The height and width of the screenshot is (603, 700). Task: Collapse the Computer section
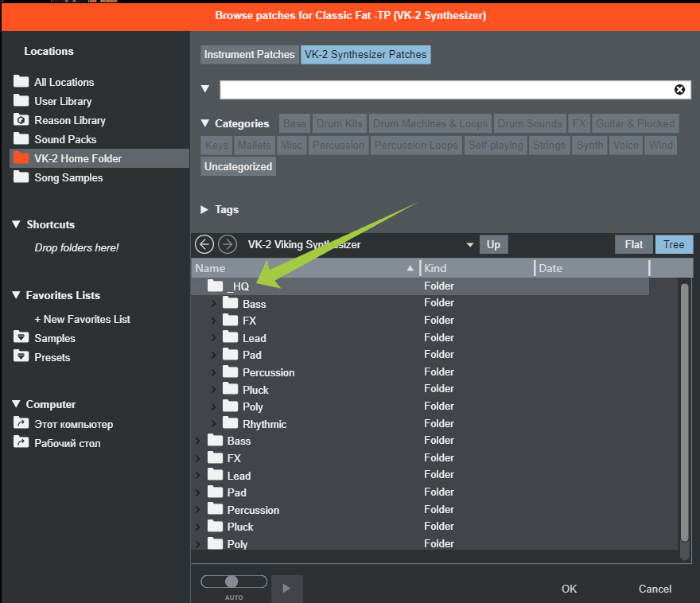(16, 404)
